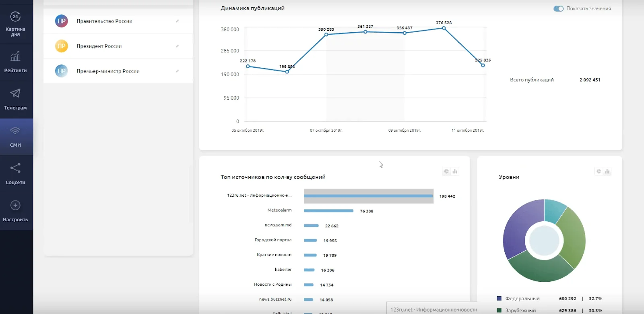Screen dimensions: 644x314
Task: Click the 376 528 data point on the chart
Action: click(x=444, y=28)
